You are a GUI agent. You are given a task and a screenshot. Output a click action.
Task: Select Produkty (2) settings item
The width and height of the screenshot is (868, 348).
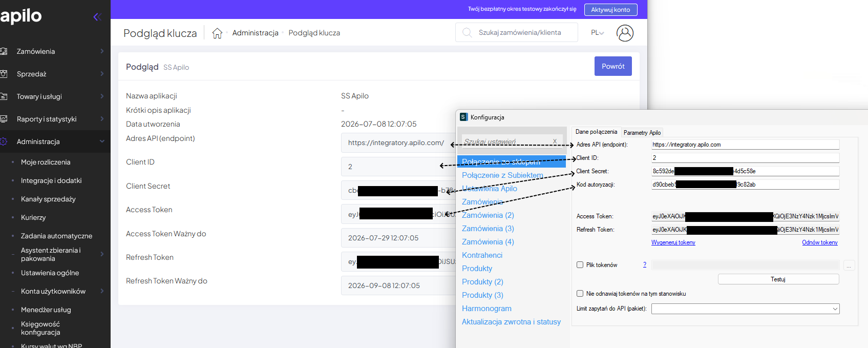(x=482, y=282)
